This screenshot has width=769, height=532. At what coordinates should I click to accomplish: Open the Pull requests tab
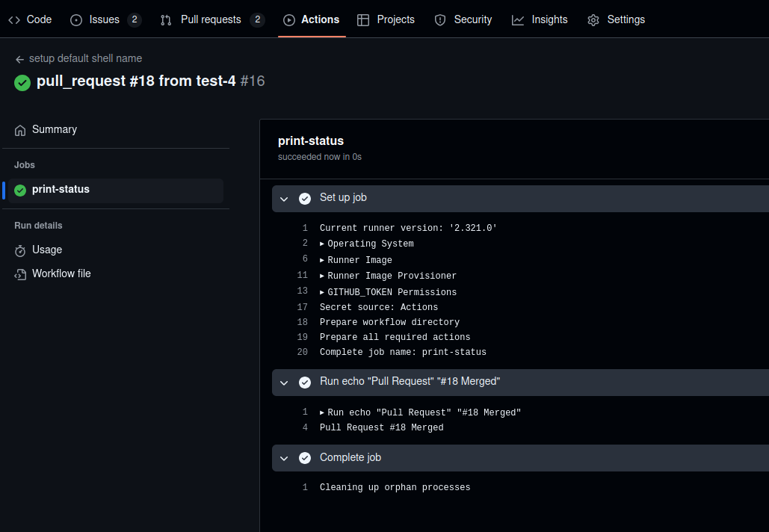pyautogui.click(x=211, y=20)
